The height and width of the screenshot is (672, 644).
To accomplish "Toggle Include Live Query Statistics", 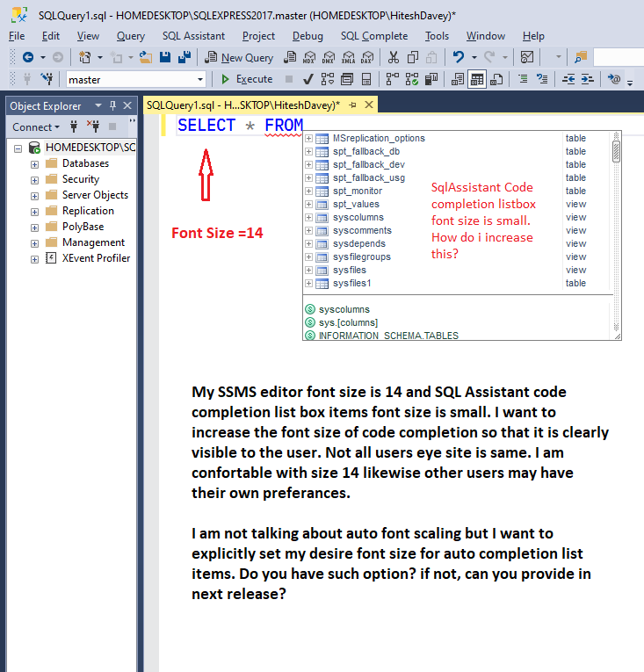I will (412, 79).
